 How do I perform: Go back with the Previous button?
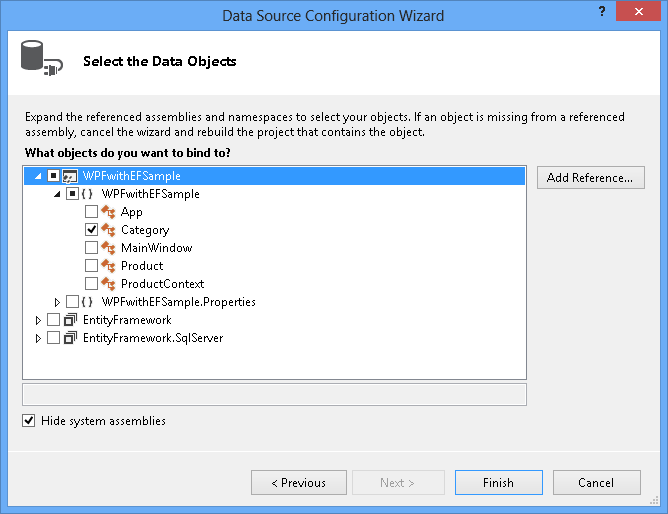(x=298, y=483)
